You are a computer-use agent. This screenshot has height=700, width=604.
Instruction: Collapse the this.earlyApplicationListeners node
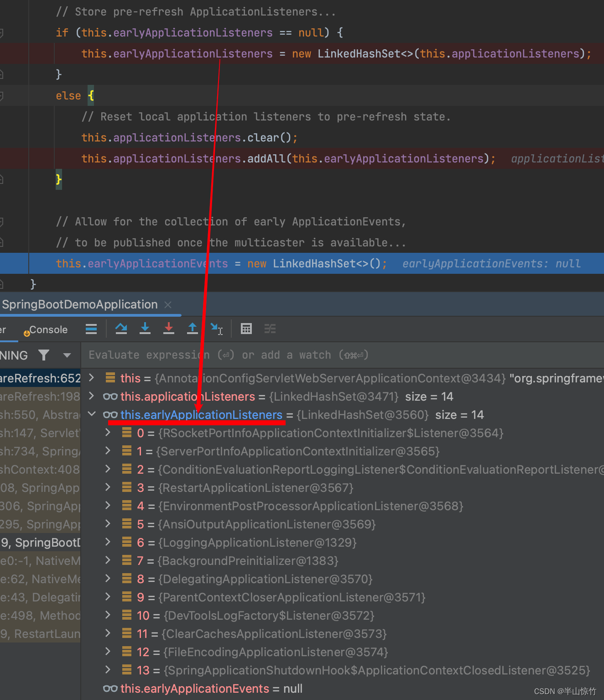pos(92,414)
